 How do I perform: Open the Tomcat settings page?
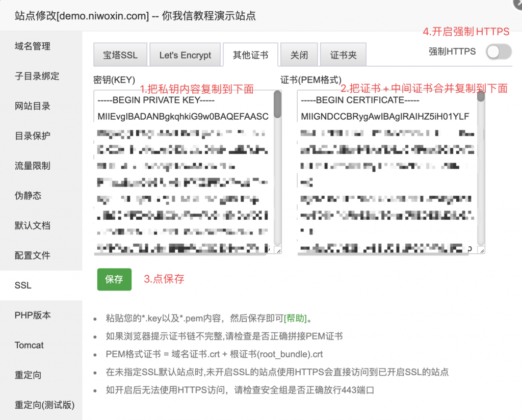coord(29,345)
